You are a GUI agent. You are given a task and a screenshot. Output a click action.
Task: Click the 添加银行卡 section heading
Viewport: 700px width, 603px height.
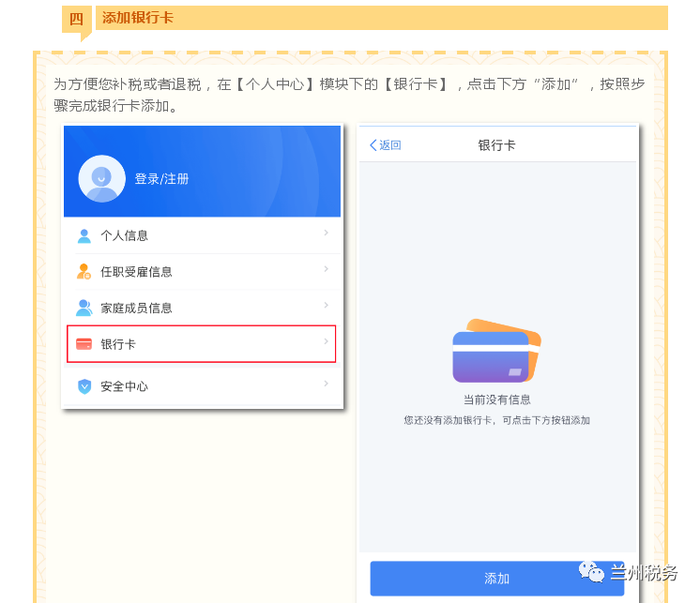pos(138,18)
